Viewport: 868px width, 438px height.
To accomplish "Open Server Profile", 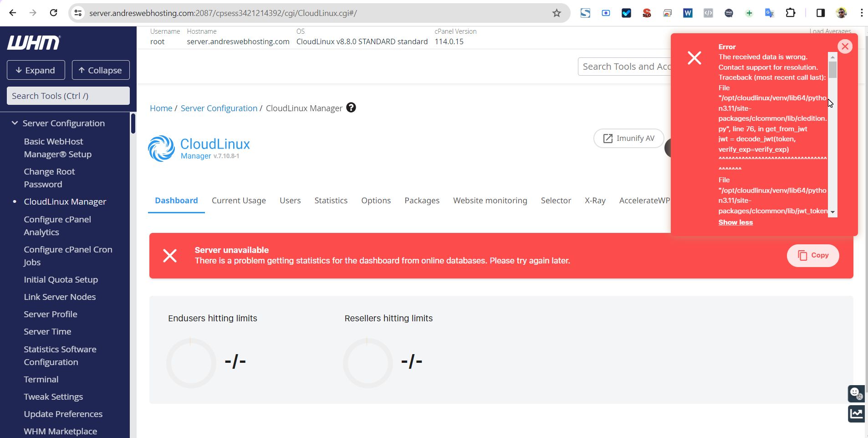I will [x=51, y=314].
